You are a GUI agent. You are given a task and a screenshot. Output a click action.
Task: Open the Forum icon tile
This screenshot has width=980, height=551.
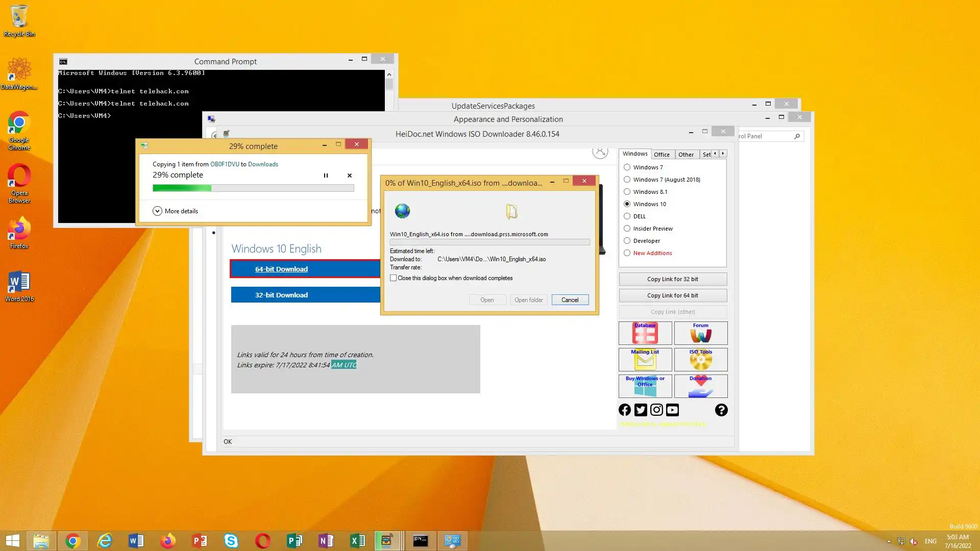pos(700,333)
